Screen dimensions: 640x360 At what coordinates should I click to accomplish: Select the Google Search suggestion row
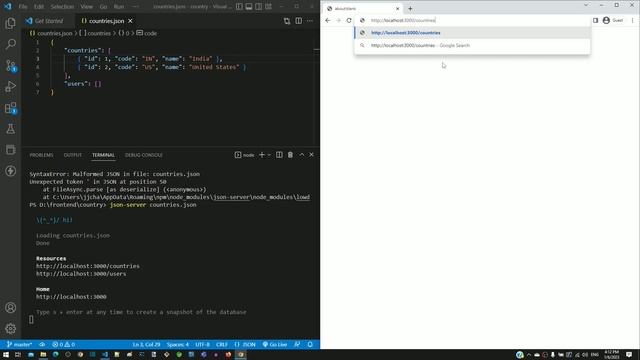tap(473, 45)
